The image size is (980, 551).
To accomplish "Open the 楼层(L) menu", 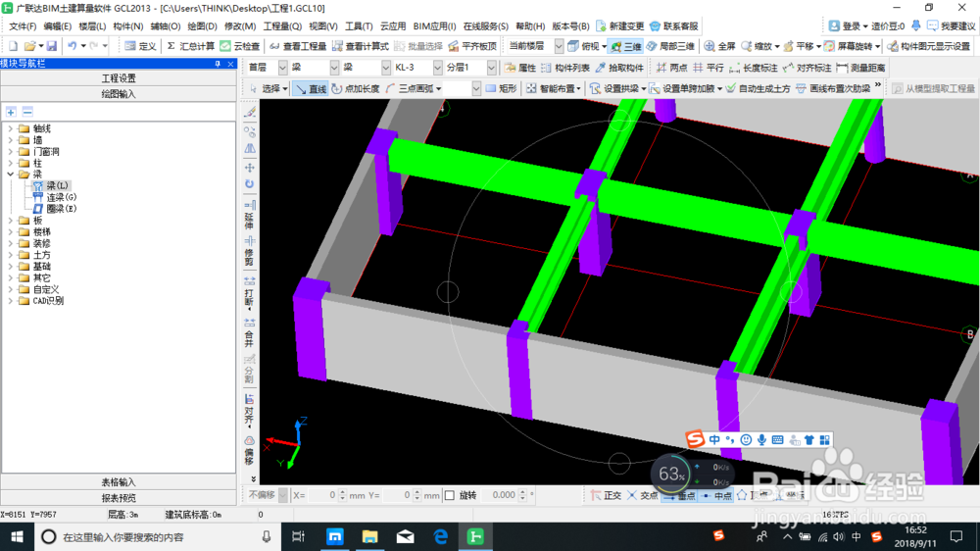I will pyautogui.click(x=92, y=26).
